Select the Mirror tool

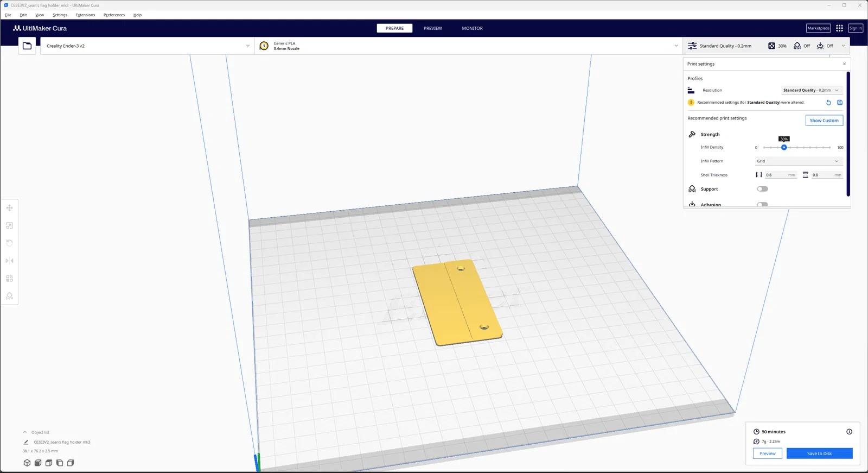click(x=9, y=261)
